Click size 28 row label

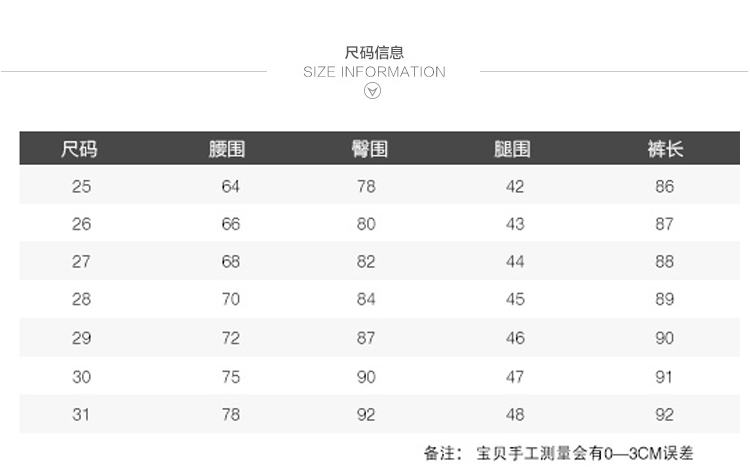(81, 300)
